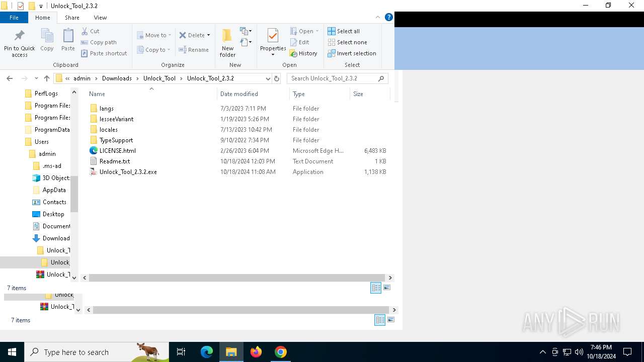The height and width of the screenshot is (362, 644).
Task: Click the Delete button in ribbon
Action: coord(192,35)
